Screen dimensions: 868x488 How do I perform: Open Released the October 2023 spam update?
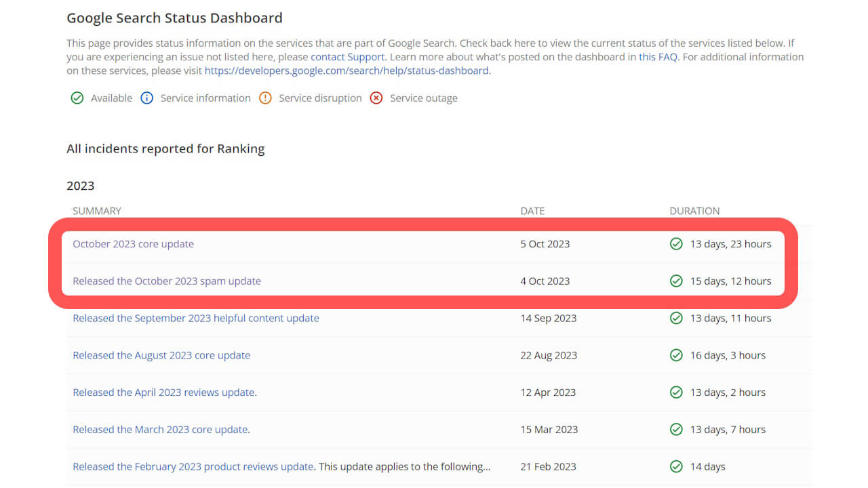click(167, 281)
